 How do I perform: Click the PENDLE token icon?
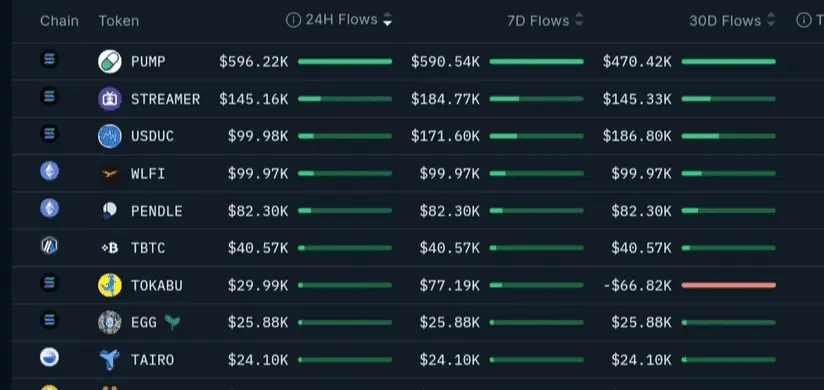coord(110,211)
